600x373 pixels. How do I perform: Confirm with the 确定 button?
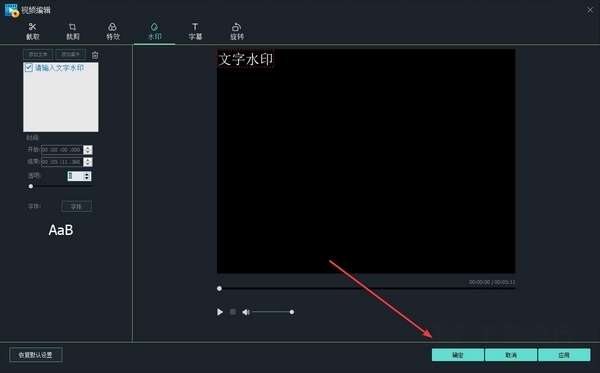click(458, 355)
